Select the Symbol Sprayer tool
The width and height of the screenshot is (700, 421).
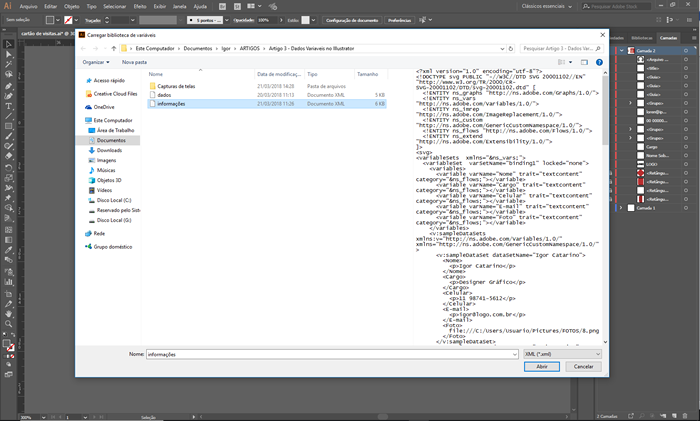coord(8,271)
